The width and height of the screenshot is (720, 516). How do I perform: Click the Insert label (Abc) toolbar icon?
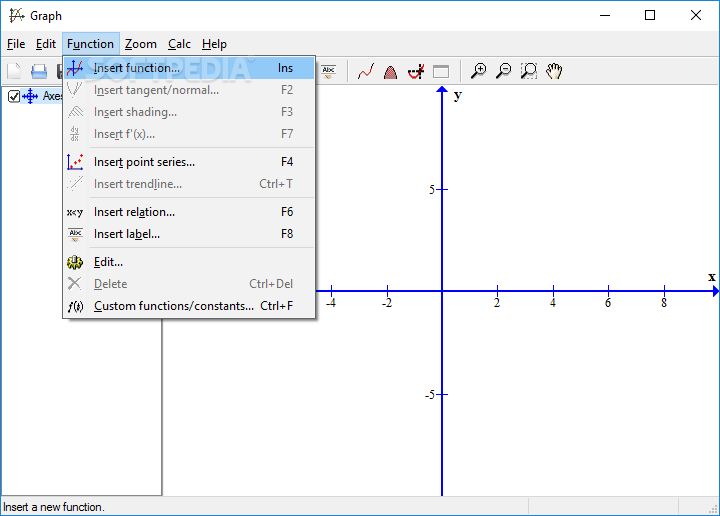coord(328,71)
